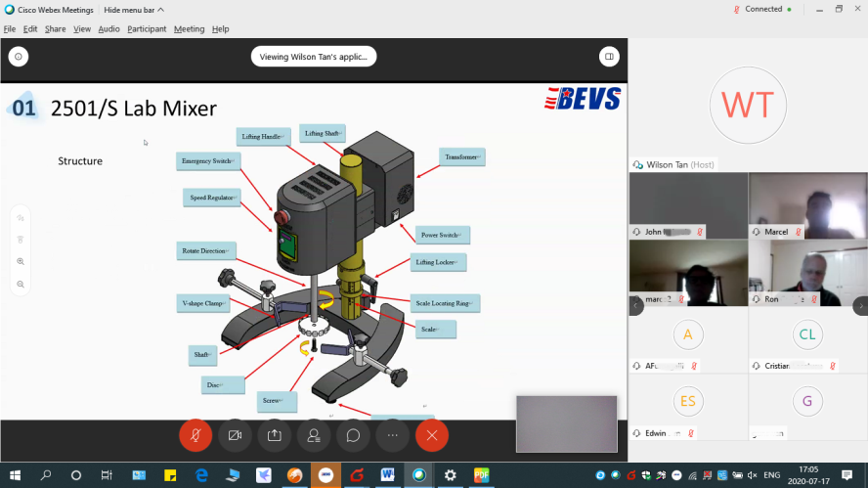Click the meeting info icon at top-left
Viewport: 868px width, 488px height.
tap(19, 57)
